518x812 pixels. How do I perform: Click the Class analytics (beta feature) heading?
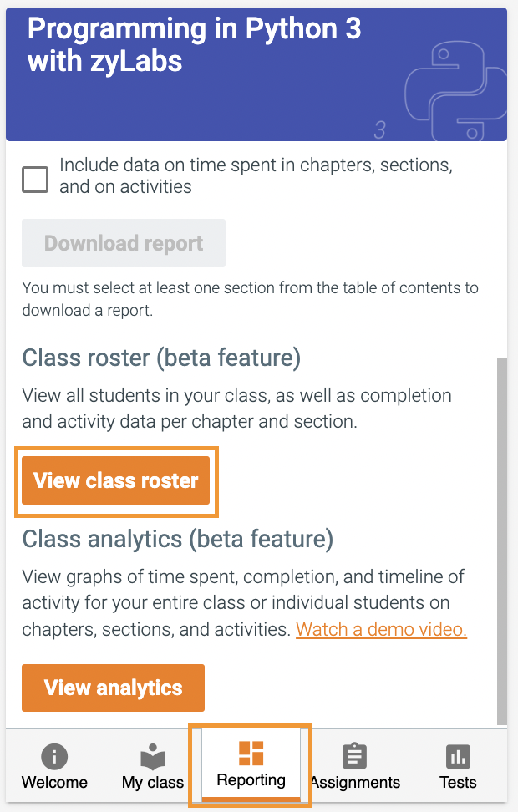(x=177, y=539)
